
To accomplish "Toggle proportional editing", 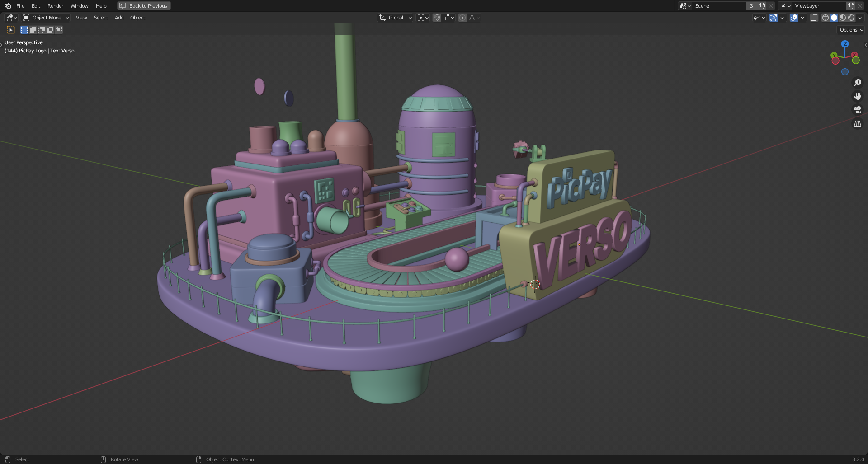I will pyautogui.click(x=462, y=18).
